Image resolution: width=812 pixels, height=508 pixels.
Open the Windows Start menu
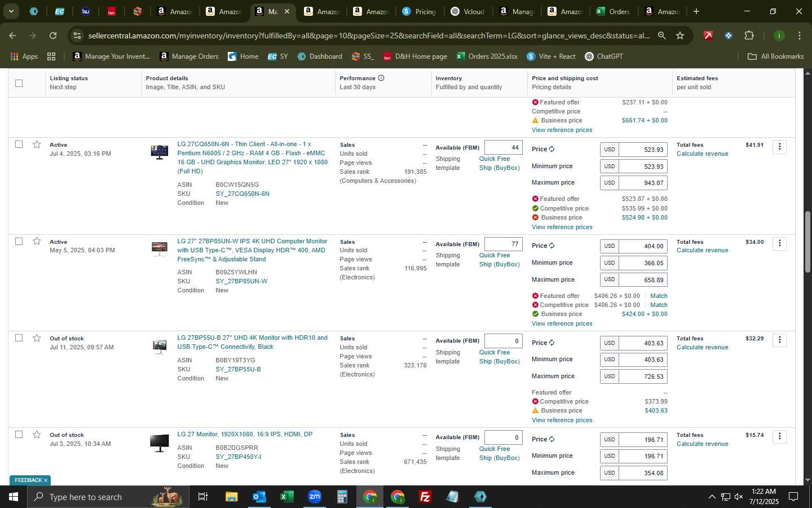coord(14,497)
